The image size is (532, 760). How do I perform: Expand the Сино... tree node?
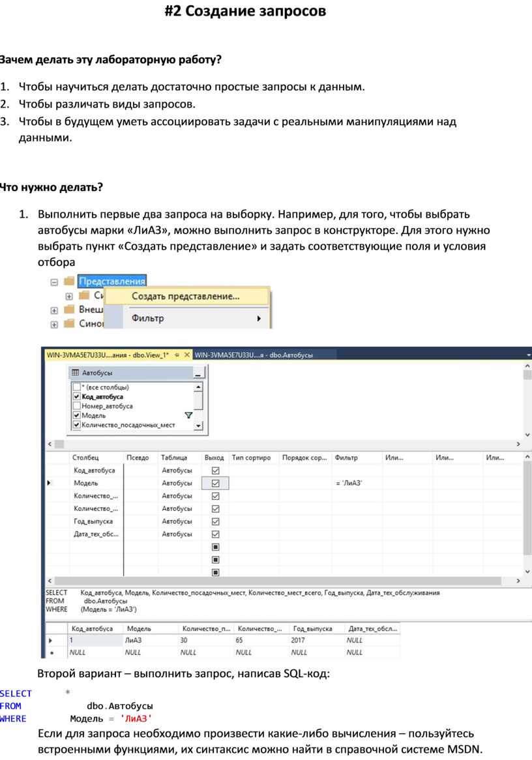pyautogui.click(x=54, y=324)
